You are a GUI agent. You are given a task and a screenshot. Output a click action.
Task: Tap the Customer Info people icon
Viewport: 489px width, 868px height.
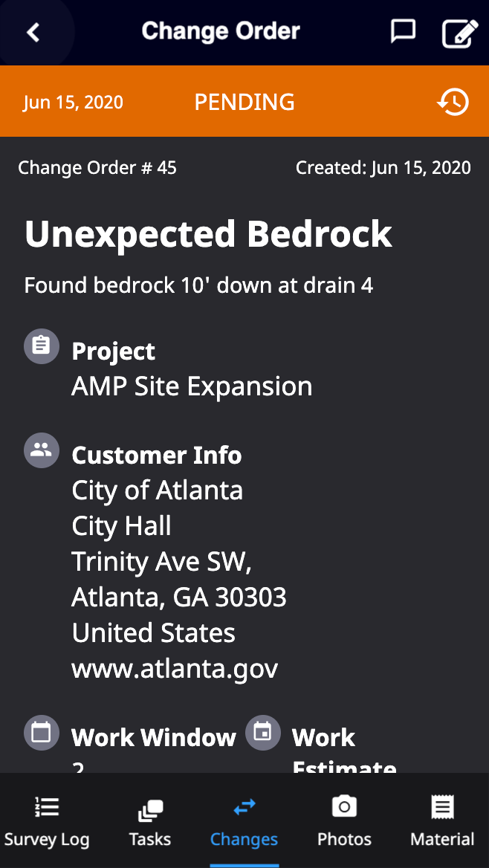pyautogui.click(x=42, y=450)
